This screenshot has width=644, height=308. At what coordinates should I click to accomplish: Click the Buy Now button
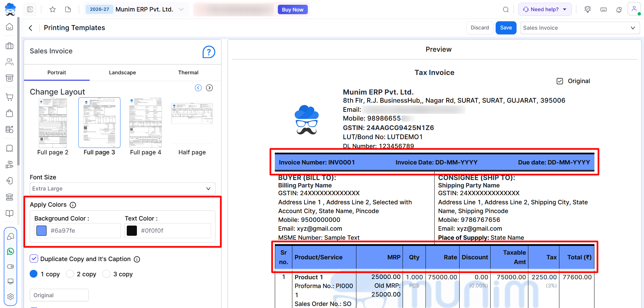293,9
